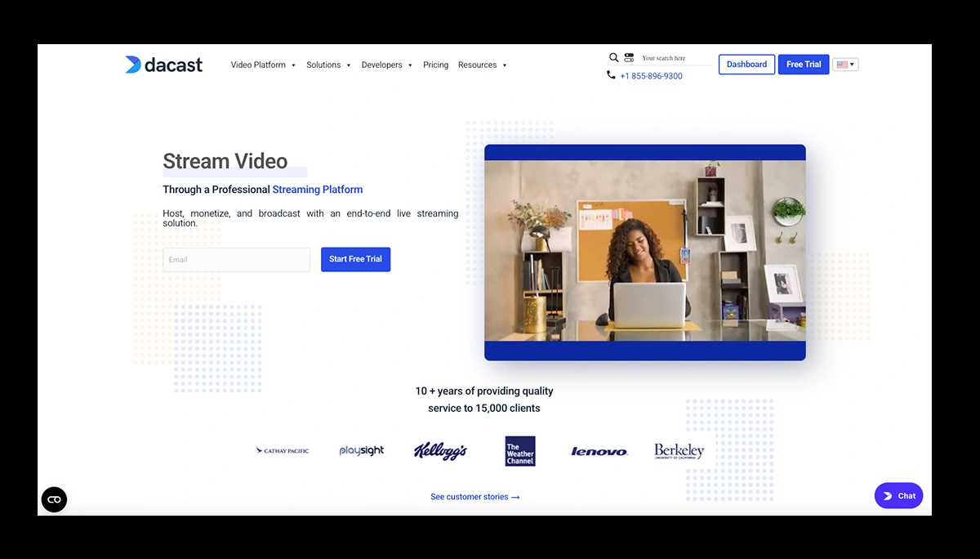Click the phone icon in header
980x559 pixels.
tap(611, 75)
